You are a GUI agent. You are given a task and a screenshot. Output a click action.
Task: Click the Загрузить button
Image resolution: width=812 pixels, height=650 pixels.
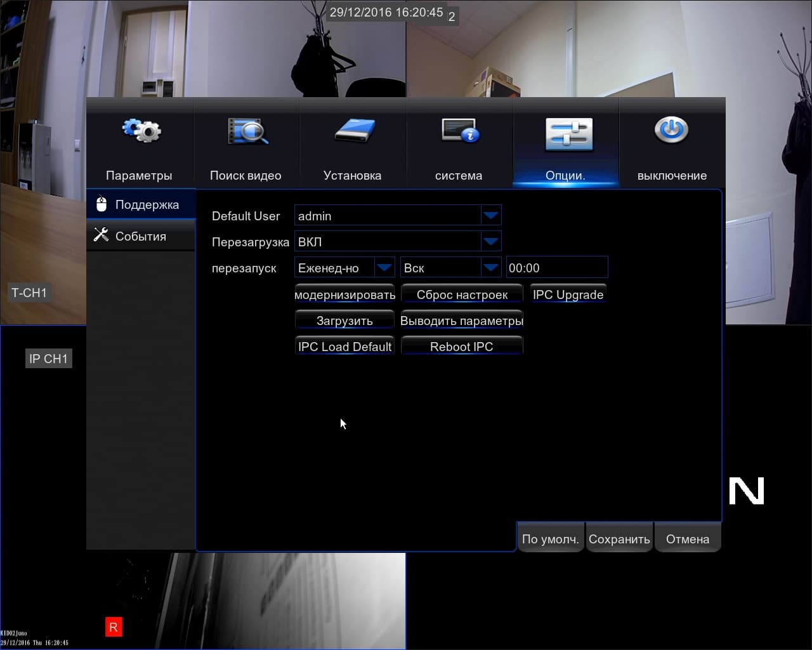pyautogui.click(x=345, y=320)
